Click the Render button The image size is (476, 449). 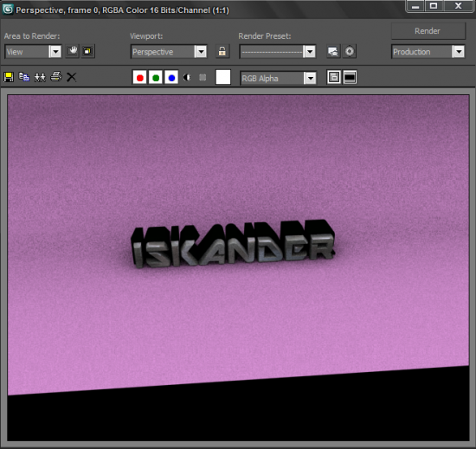(428, 31)
